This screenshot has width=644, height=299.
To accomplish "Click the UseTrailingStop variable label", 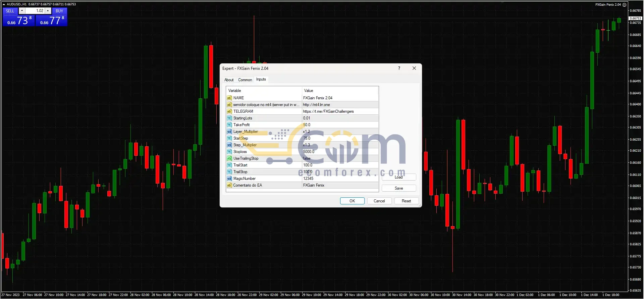I will (246, 158).
